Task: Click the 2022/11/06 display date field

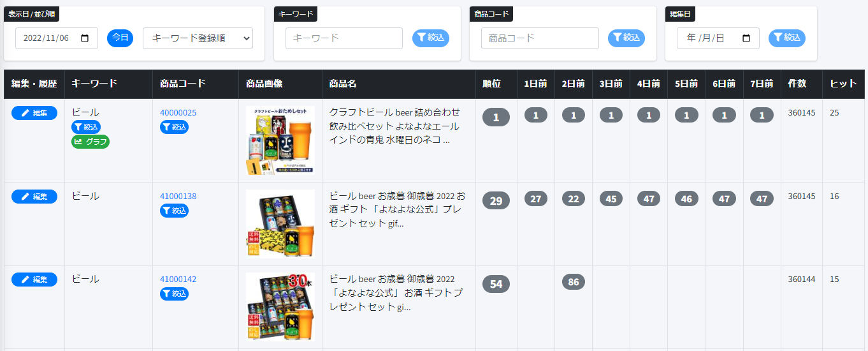Action: [x=57, y=38]
